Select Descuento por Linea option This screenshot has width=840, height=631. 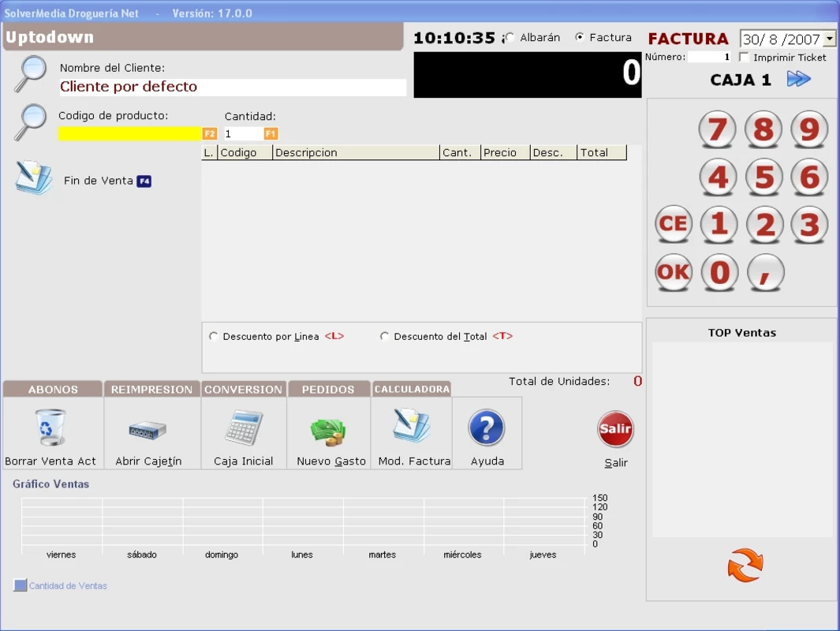(x=213, y=336)
